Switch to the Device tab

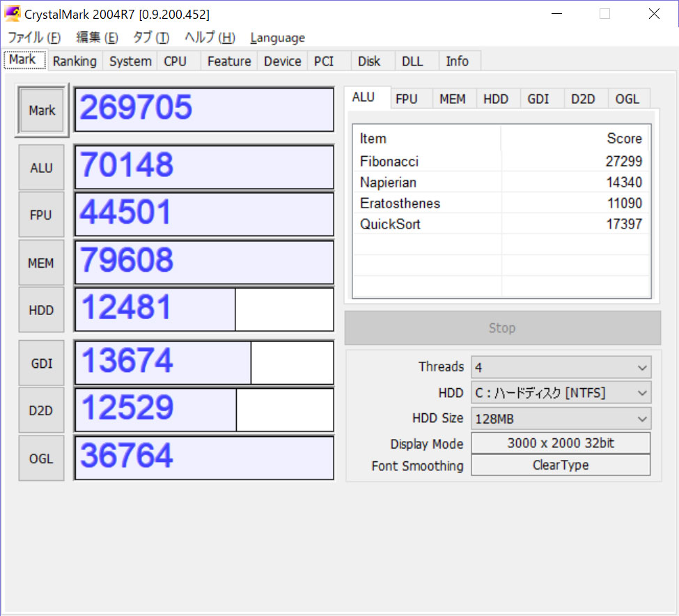[x=282, y=61]
